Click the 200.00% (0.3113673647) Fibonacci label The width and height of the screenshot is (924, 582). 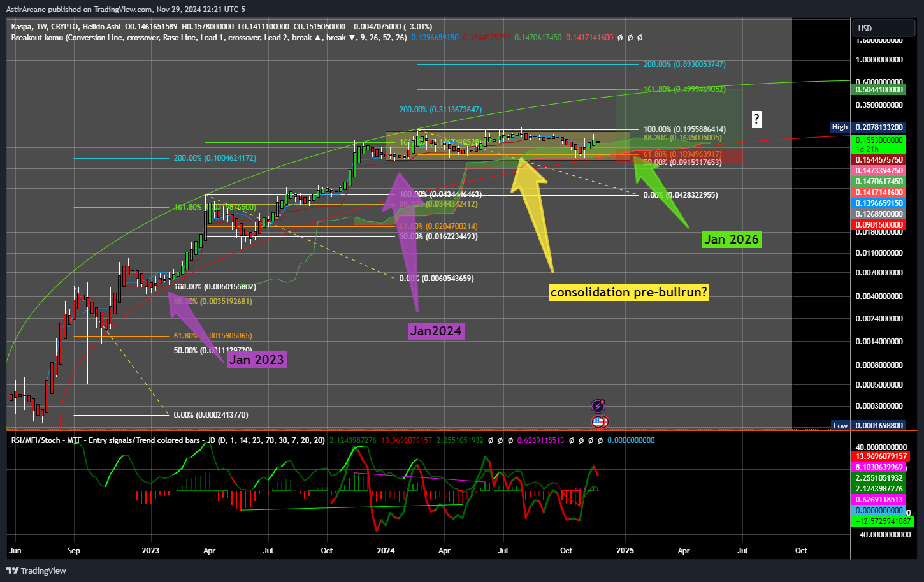click(x=440, y=110)
